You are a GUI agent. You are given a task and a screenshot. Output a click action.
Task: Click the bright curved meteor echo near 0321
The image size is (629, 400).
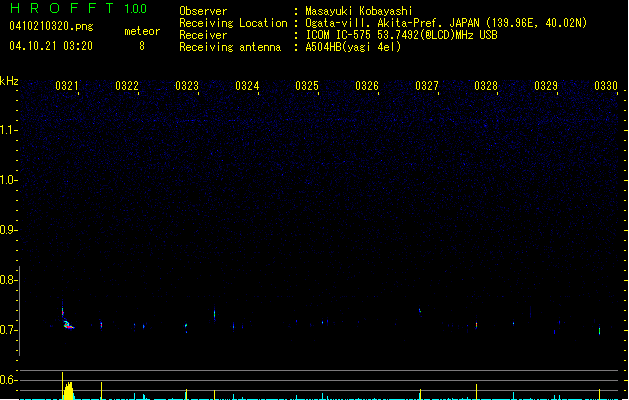click(x=67, y=324)
